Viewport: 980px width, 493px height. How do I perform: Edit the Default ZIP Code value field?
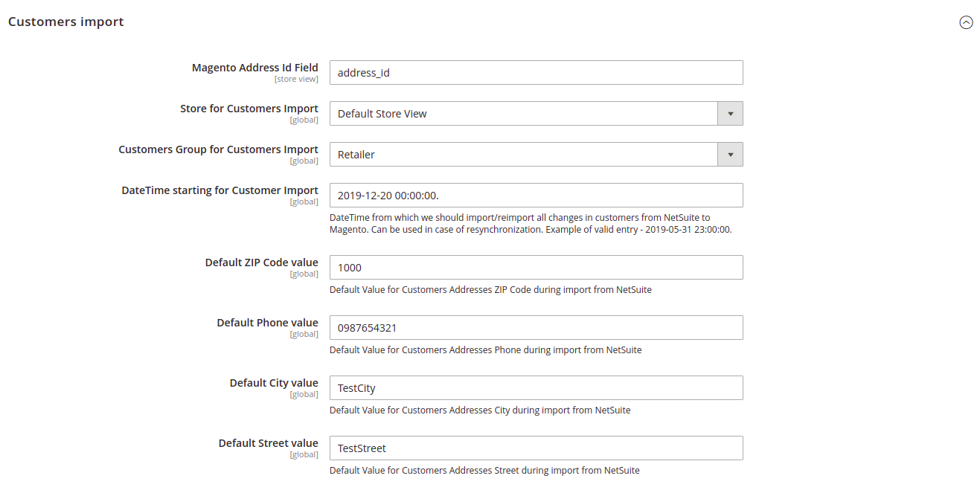536,268
